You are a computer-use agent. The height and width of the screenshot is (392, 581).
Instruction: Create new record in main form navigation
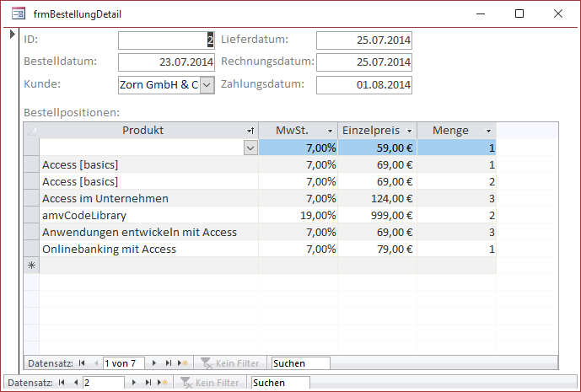coord(163,383)
